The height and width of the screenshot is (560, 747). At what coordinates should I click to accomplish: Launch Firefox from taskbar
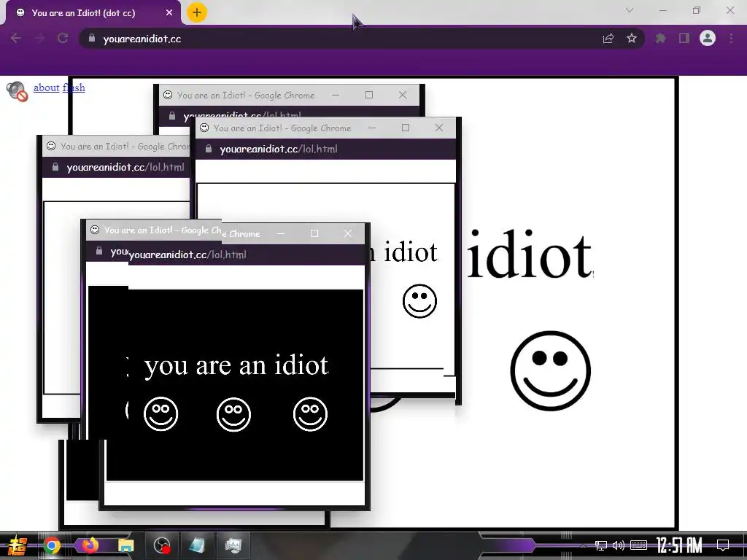[90, 545]
